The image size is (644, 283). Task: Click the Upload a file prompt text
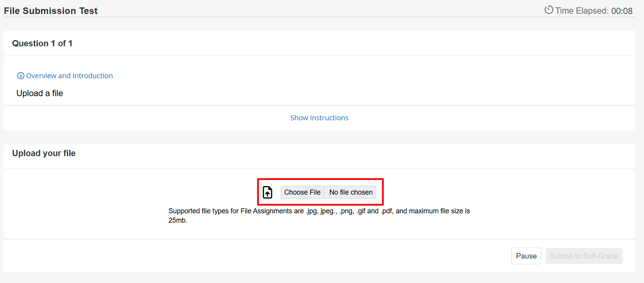tap(40, 93)
